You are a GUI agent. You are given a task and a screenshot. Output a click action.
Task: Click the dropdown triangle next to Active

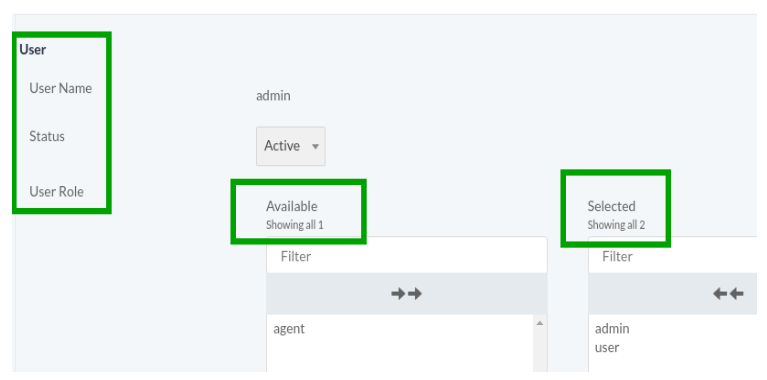(315, 147)
